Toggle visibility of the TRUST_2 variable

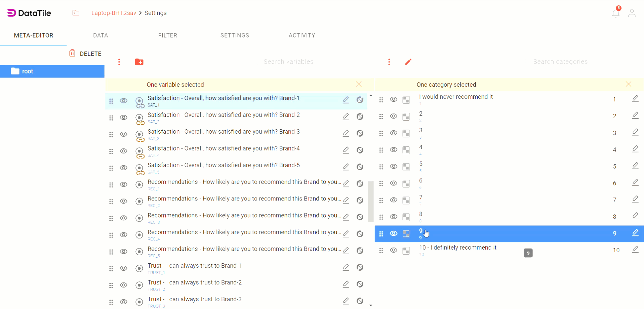123,285
